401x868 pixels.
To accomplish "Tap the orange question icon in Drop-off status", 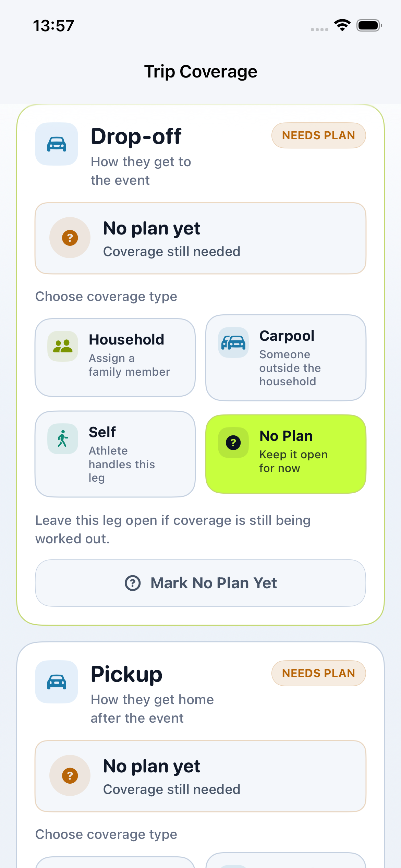I will coord(70,238).
